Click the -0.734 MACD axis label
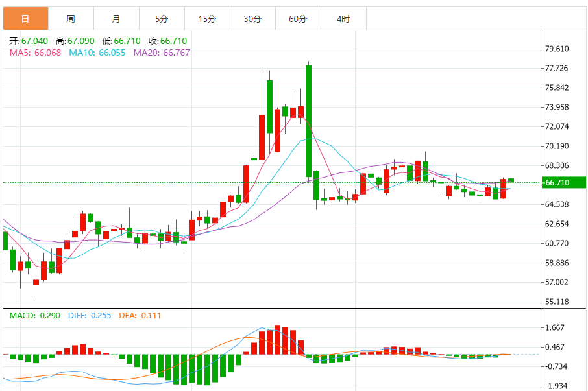This screenshot has height=391, width=588. [x=555, y=366]
